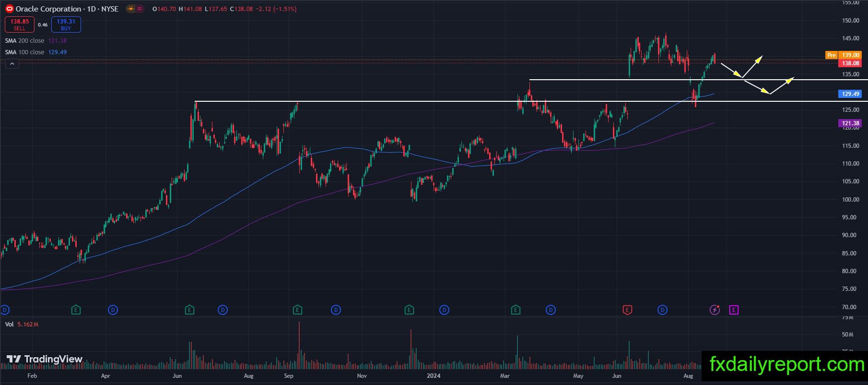Click the Sep label on the time axis
Viewport: 868px width, 385px height.
pyautogui.click(x=288, y=375)
